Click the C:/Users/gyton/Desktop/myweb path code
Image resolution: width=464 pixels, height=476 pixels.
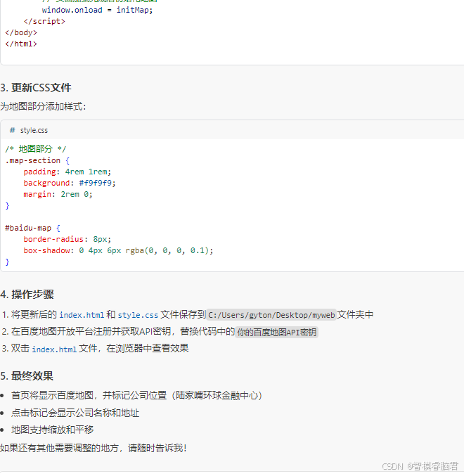[x=271, y=315]
